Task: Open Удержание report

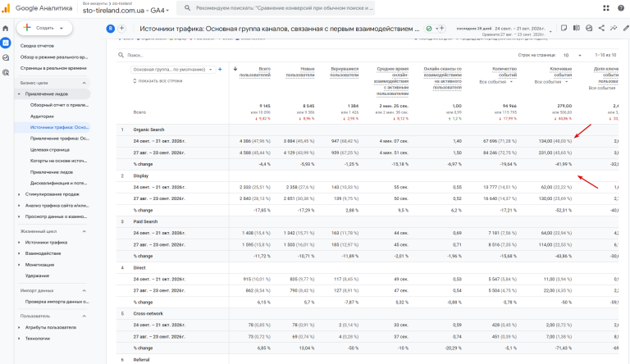Action: [37, 276]
